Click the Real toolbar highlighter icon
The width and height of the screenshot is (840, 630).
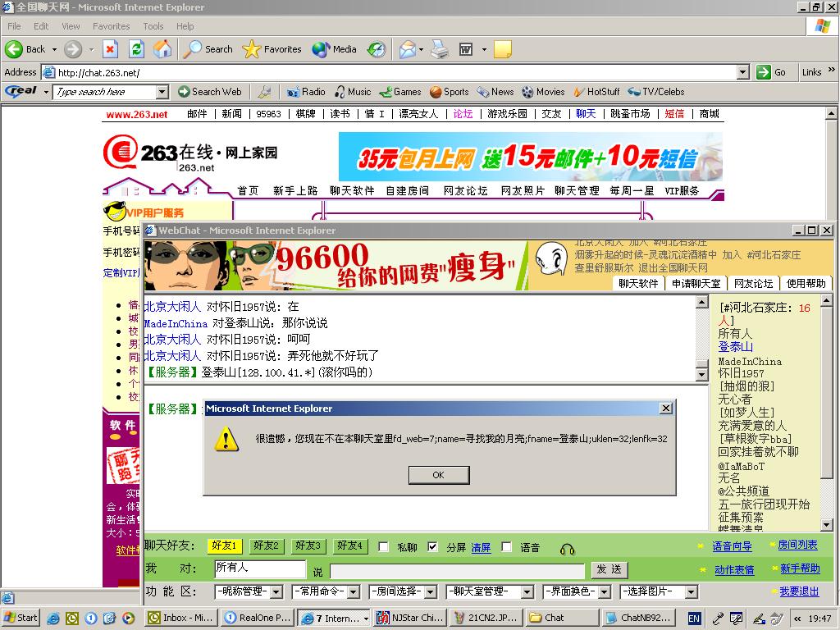point(265,92)
